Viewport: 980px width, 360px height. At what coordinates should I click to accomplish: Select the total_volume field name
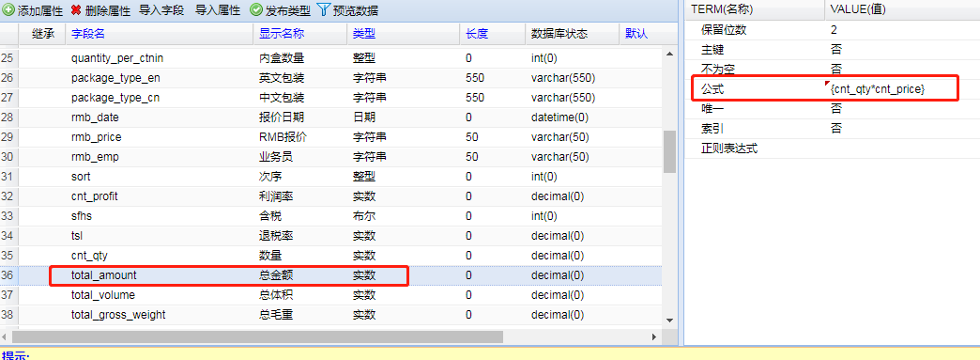pyautogui.click(x=103, y=294)
